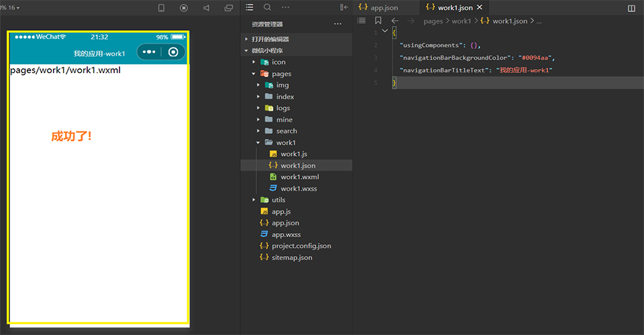Open the more options dots beside search

tap(286, 7)
